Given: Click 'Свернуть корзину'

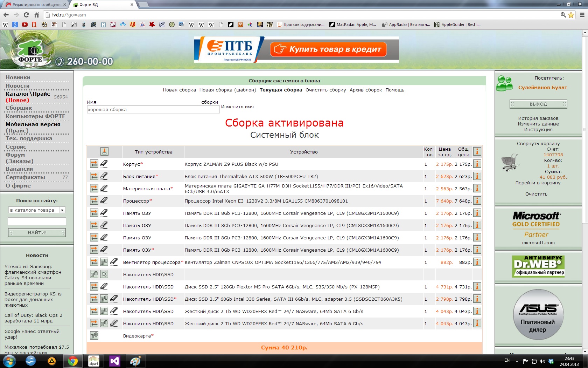Looking at the screenshot, I should tap(538, 144).
